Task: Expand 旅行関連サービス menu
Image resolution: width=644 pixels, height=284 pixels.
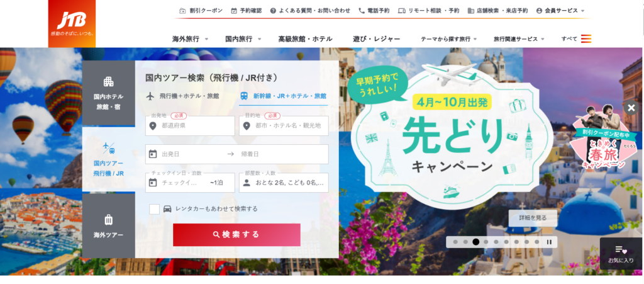Action: (519, 39)
